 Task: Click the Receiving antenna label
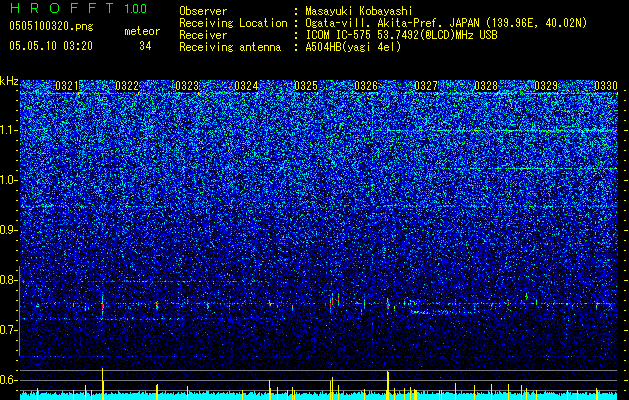[230, 47]
